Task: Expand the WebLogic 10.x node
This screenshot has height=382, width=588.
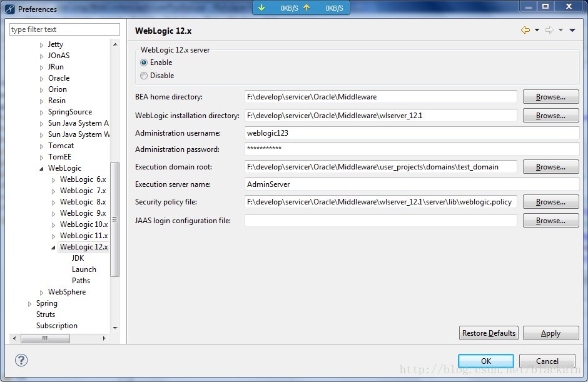Action: click(53, 225)
